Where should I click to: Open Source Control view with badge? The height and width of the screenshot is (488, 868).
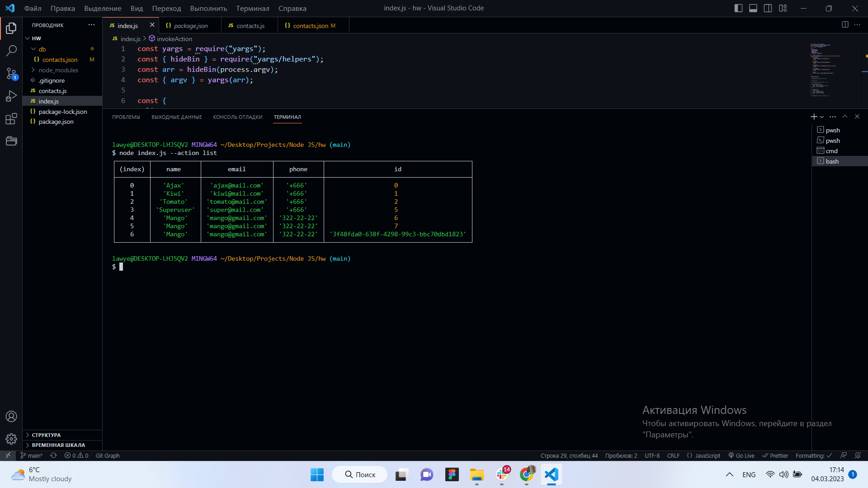(x=11, y=74)
